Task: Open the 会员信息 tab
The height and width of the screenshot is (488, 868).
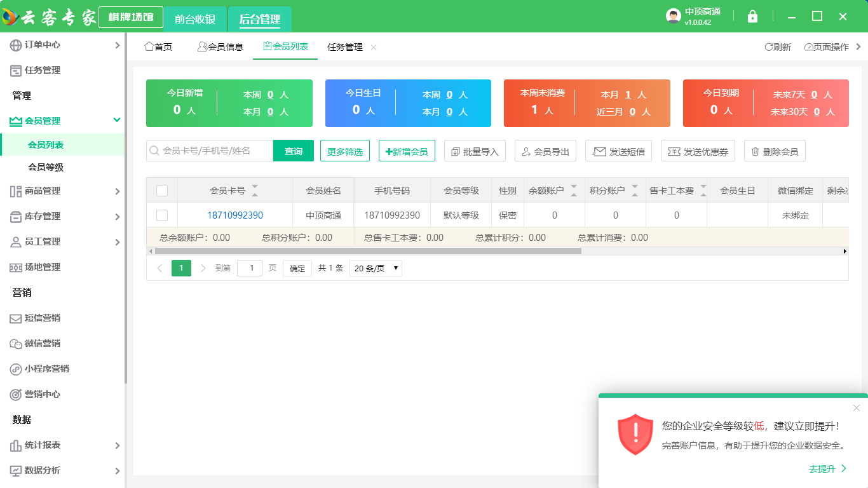Action: click(x=220, y=47)
